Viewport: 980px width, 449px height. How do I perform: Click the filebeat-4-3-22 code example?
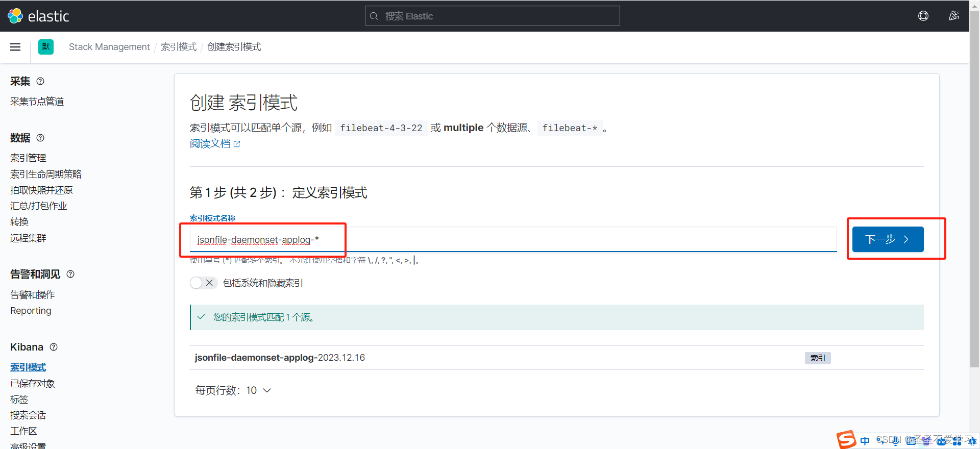pos(381,128)
